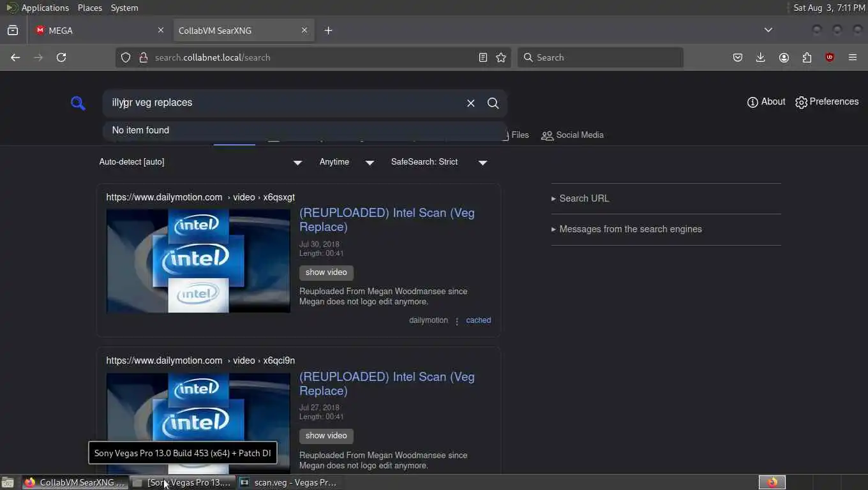Open the Files search category

(516, 135)
